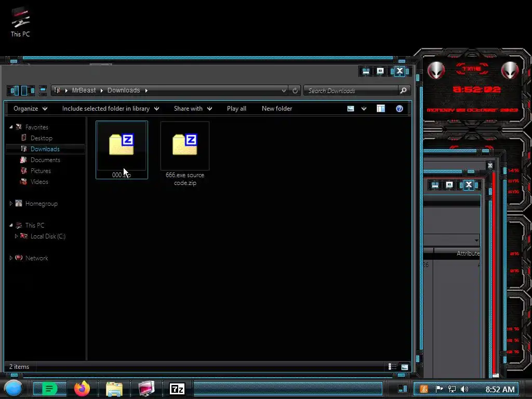Go back with the Explorer back arrow
532x399 pixels.
(14, 90)
